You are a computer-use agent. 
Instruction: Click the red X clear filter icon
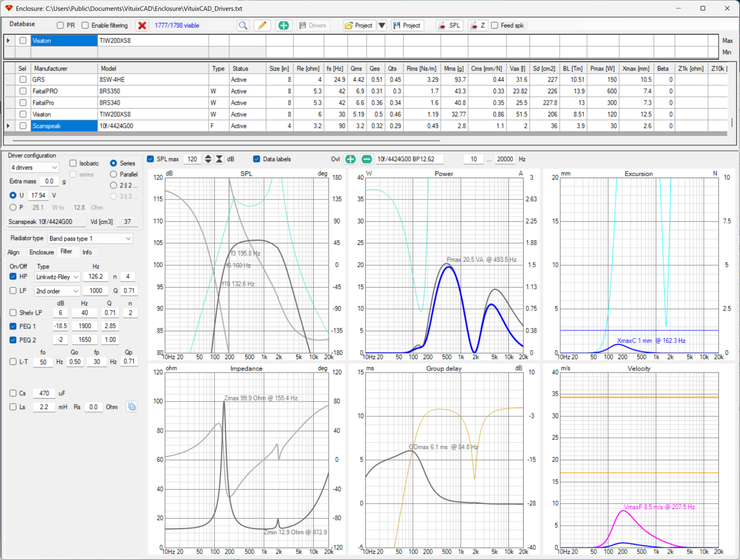click(x=142, y=26)
